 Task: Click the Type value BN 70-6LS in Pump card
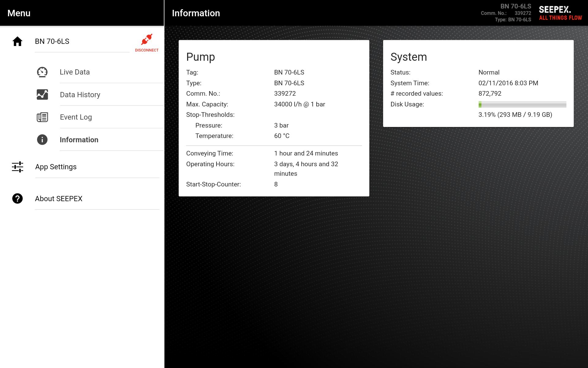point(289,83)
